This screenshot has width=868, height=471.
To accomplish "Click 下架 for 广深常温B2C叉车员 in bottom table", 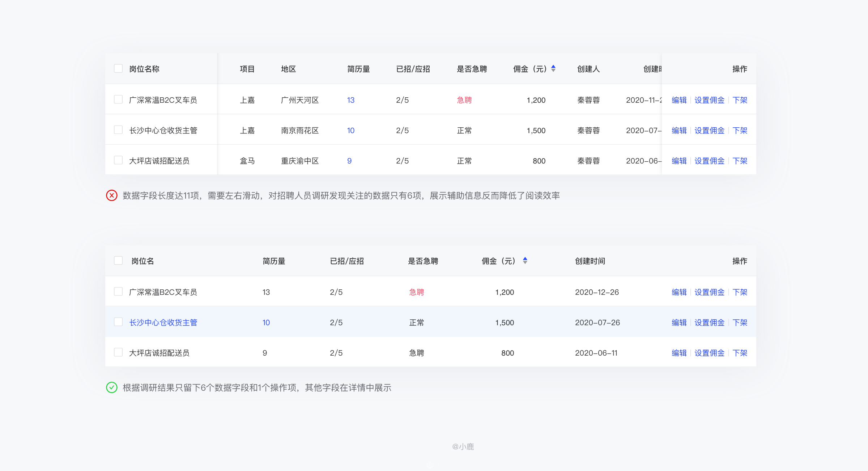I will pyautogui.click(x=740, y=292).
